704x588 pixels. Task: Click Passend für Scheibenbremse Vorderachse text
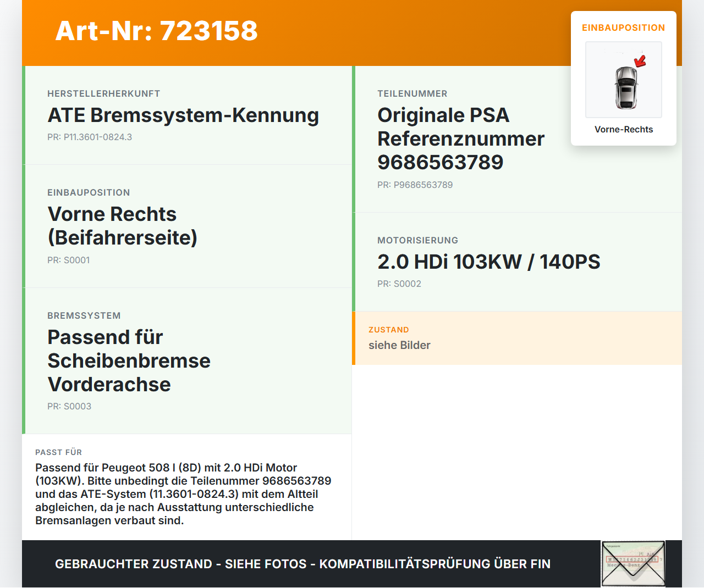click(x=129, y=361)
